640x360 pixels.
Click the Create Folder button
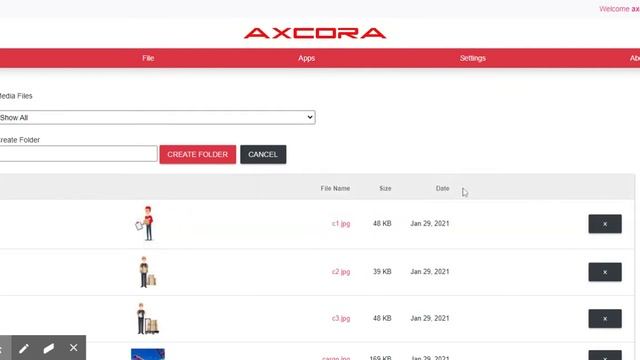pyautogui.click(x=198, y=154)
